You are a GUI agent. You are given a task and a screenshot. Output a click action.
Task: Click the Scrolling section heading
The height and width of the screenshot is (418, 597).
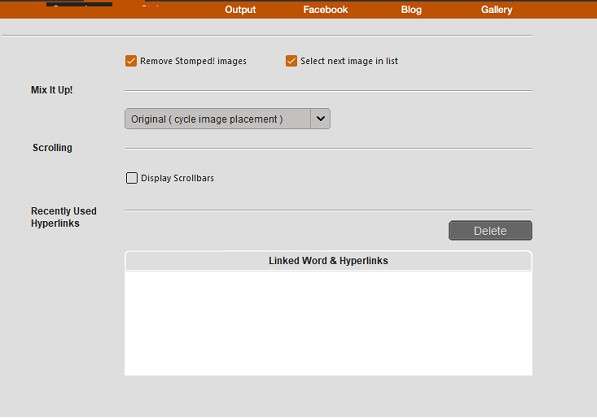point(52,148)
